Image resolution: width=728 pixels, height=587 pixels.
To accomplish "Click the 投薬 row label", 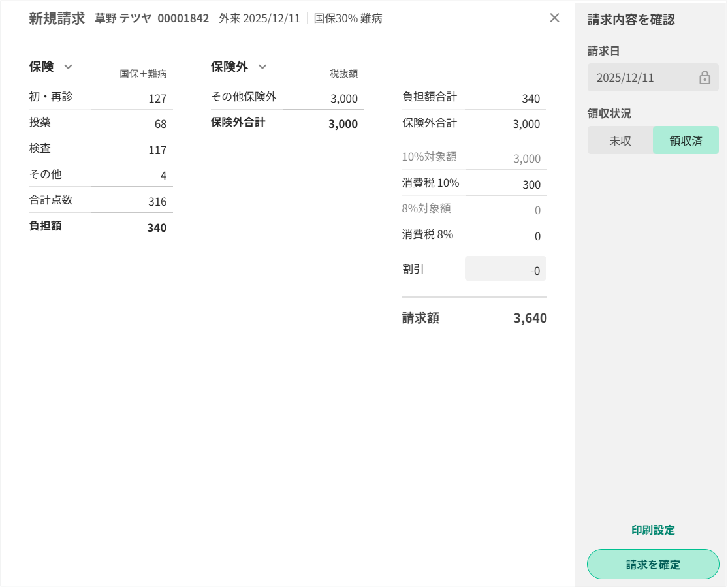I will (40, 122).
